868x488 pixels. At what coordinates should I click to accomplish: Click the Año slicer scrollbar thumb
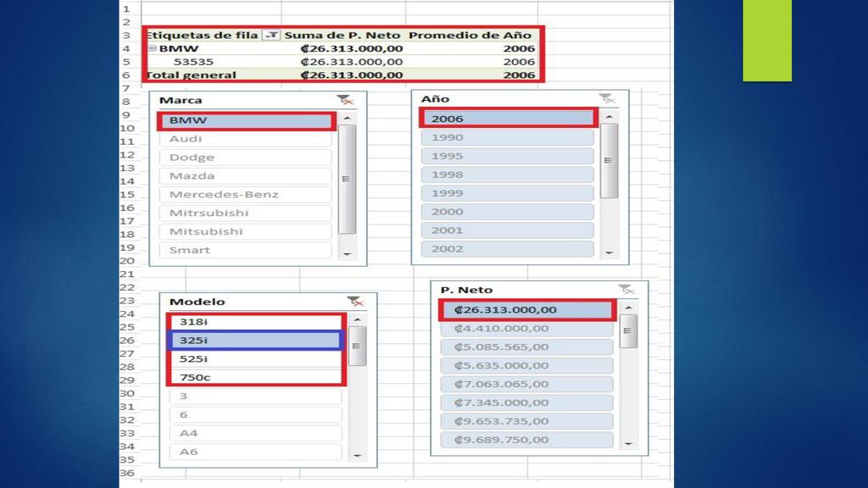(609, 160)
